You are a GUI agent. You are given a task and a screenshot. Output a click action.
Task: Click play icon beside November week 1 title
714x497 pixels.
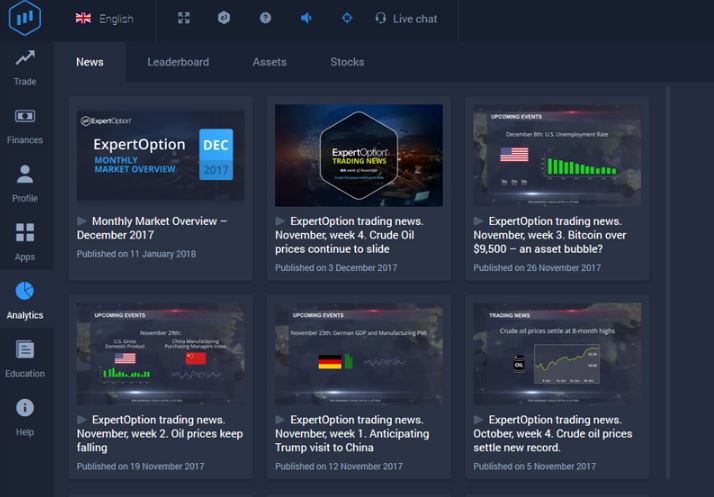(280, 420)
